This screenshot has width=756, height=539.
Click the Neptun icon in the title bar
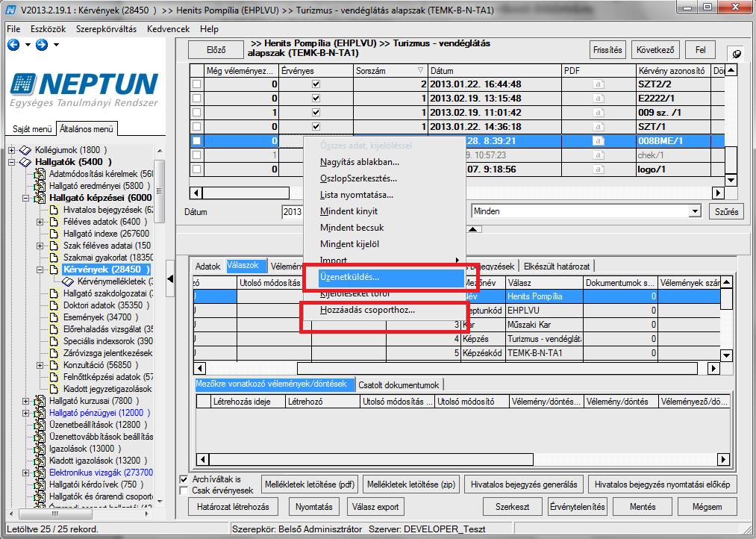pyautogui.click(x=10, y=9)
